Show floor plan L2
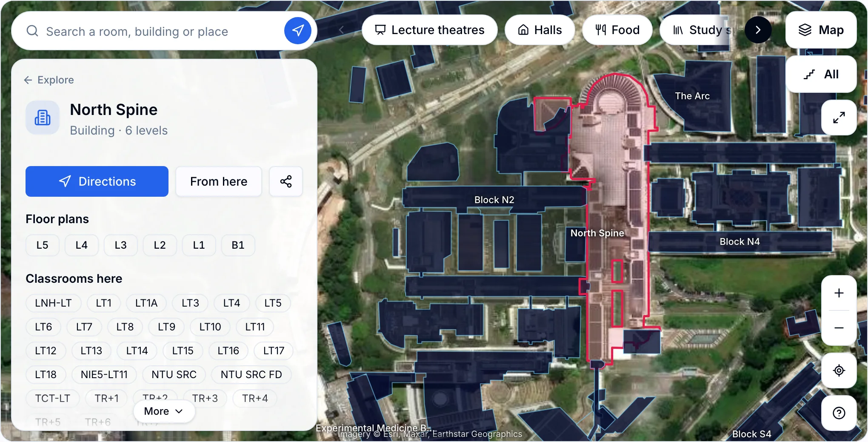868x442 pixels. click(x=160, y=245)
